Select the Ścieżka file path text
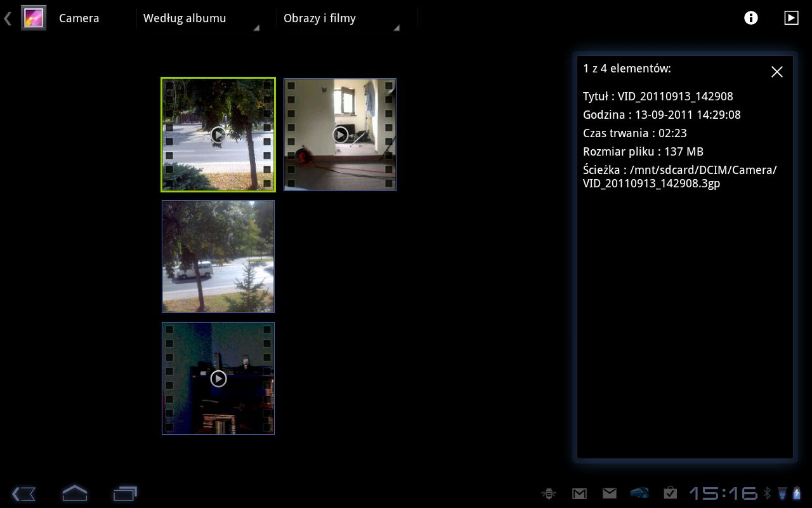The image size is (812, 508). pos(680,177)
